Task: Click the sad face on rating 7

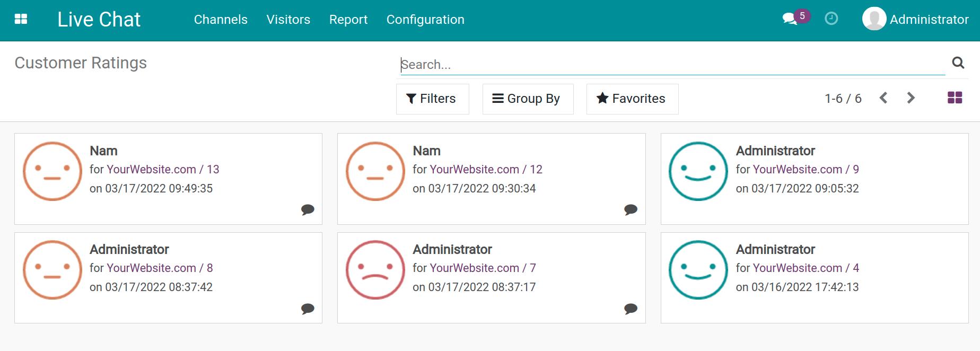Action: tap(375, 270)
